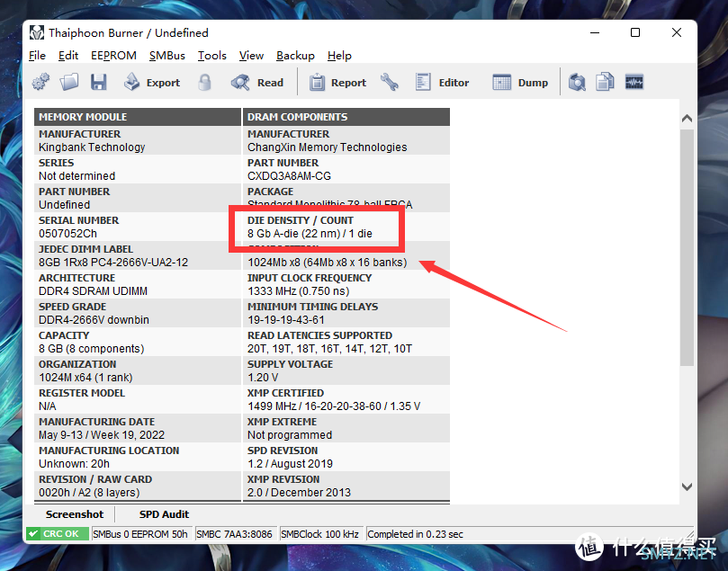This screenshot has width=728, height=571.
Task: Click the waveform monitor icon
Action: (x=634, y=83)
